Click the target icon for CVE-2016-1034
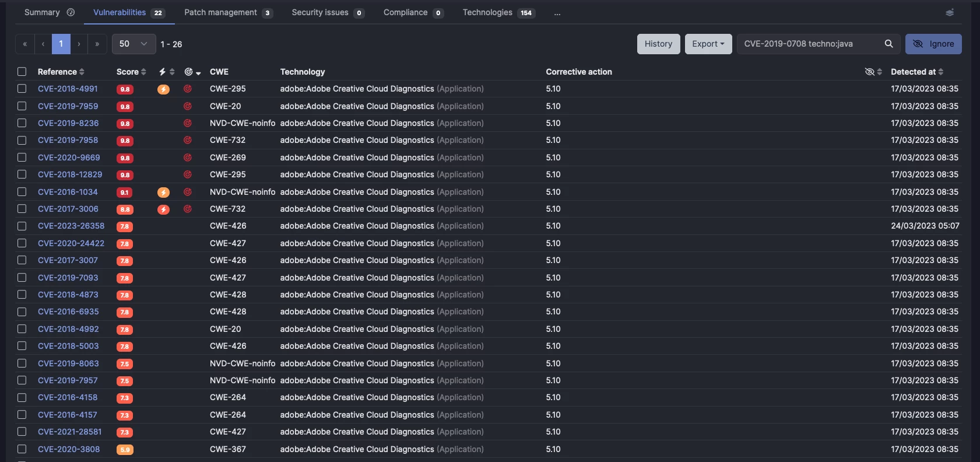The width and height of the screenshot is (980, 462). point(188,192)
